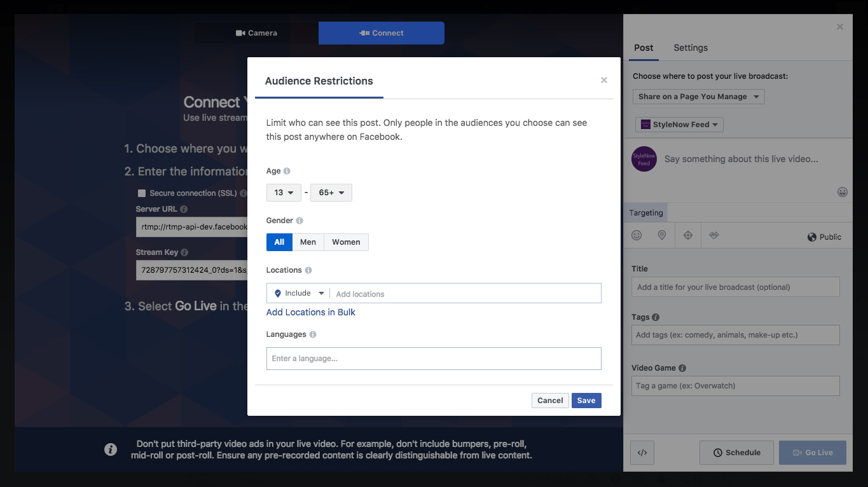Viewport: 868px width, 487px height.
Task: Switch to the Camera tab
Action: coord(256,33)
